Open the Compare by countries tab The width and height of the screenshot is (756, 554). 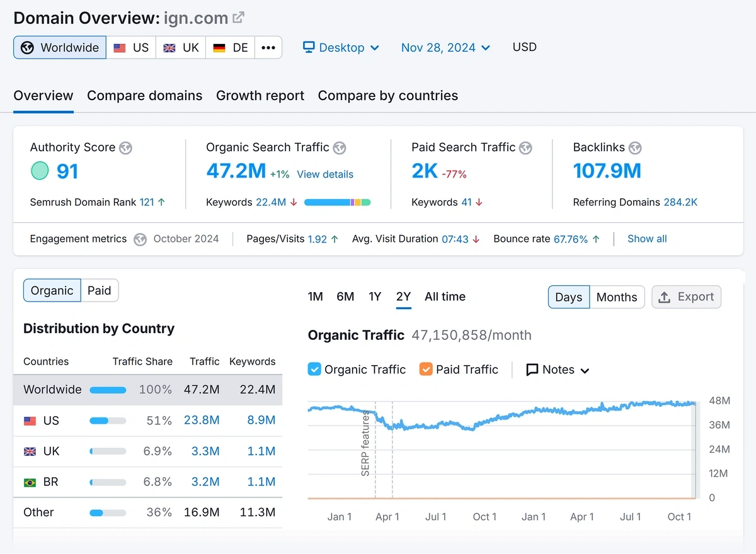(x=388, y=96)
